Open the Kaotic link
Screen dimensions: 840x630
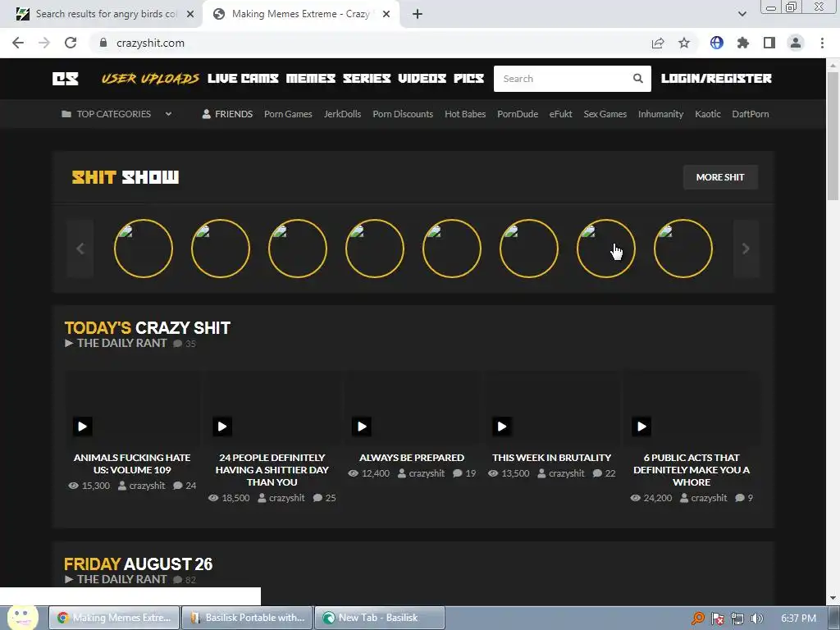[708, 113]
